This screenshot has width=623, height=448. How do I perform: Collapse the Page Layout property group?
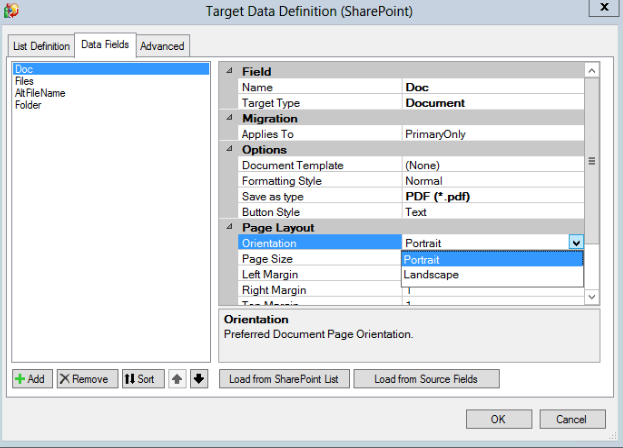(229, 227)
